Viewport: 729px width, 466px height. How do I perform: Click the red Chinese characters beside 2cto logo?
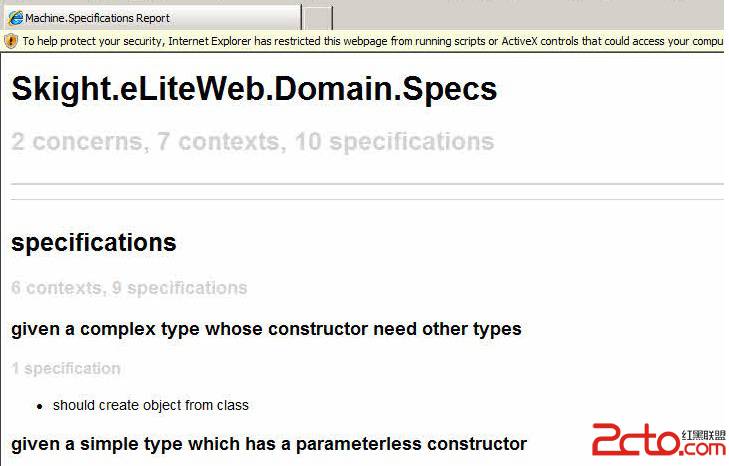tap(703, 435)
